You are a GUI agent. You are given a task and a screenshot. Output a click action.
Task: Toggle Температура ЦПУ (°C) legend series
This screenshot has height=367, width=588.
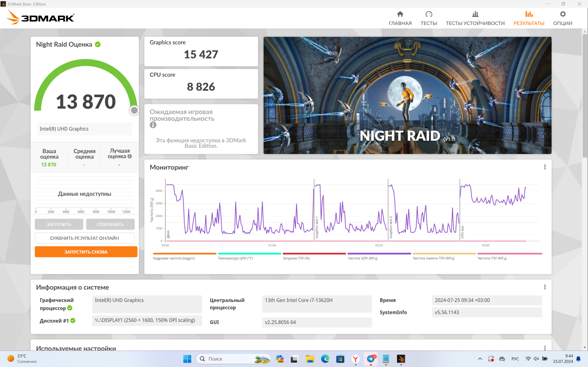tap(249, 256)
